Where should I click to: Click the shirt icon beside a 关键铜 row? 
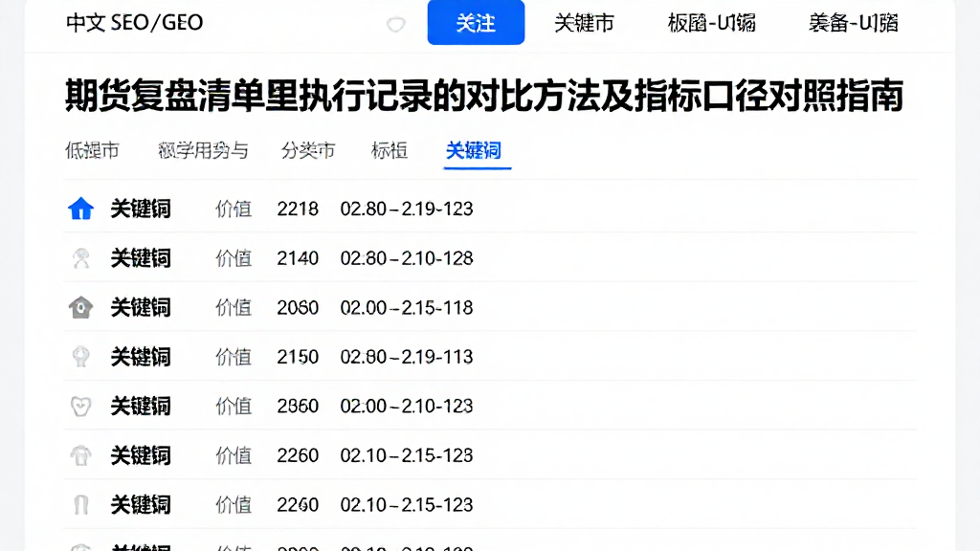(80, 455)
